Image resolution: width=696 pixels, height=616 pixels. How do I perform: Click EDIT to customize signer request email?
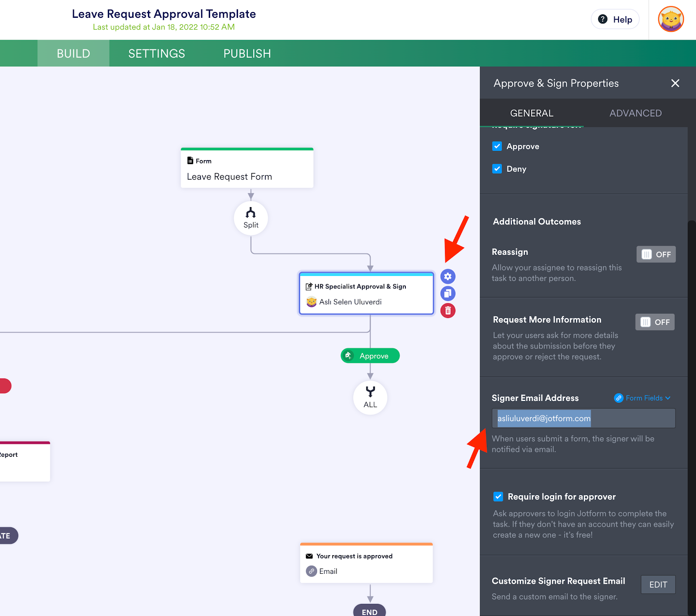(x=658, y=584)
